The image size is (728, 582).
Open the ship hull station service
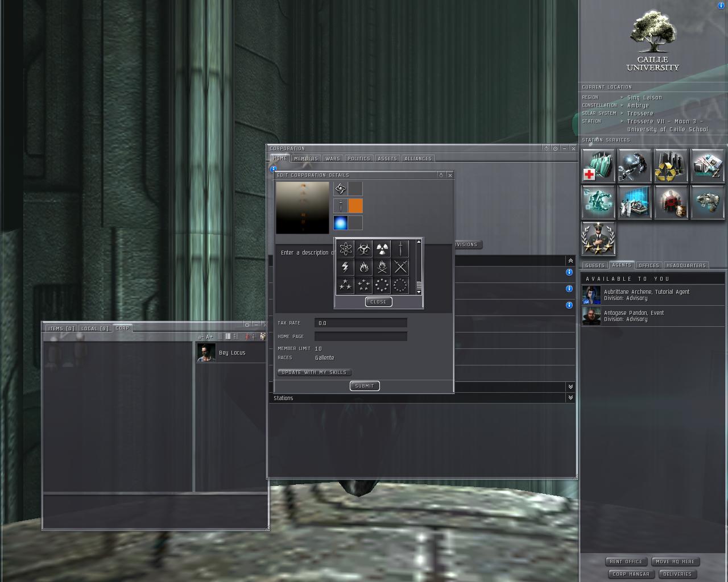pos(708,202)
